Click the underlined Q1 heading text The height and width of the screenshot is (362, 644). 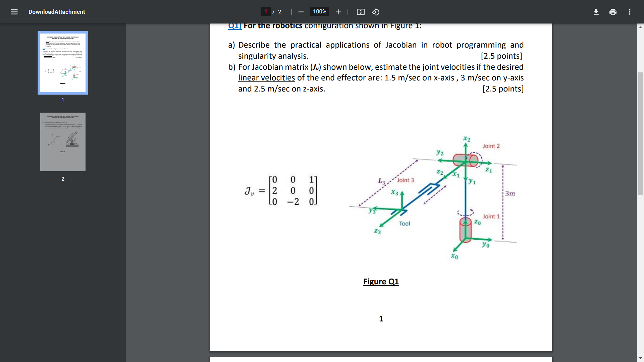coord(234,25)
